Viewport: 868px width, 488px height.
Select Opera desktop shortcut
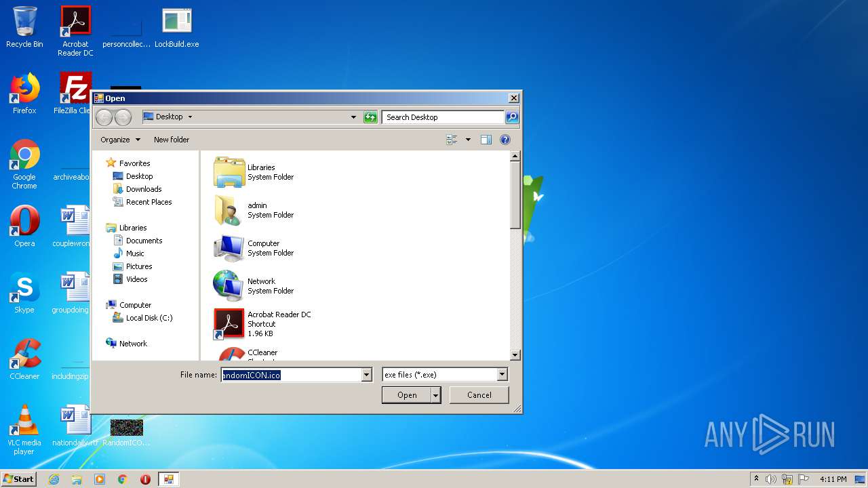(x=24, y=226)
